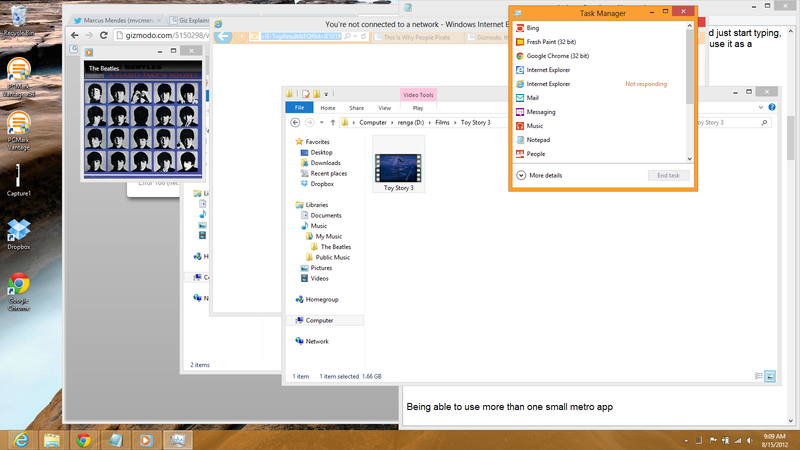
Task: Click the End task button
Action: pos(668,176)
